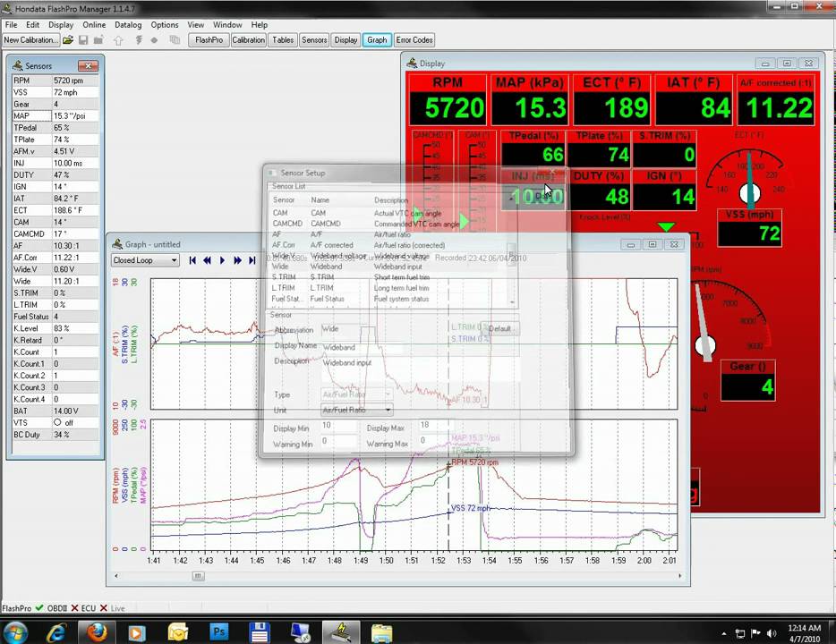Click the Error Codes toolbar button
The image size is (836, 644).
coord(414,40)
